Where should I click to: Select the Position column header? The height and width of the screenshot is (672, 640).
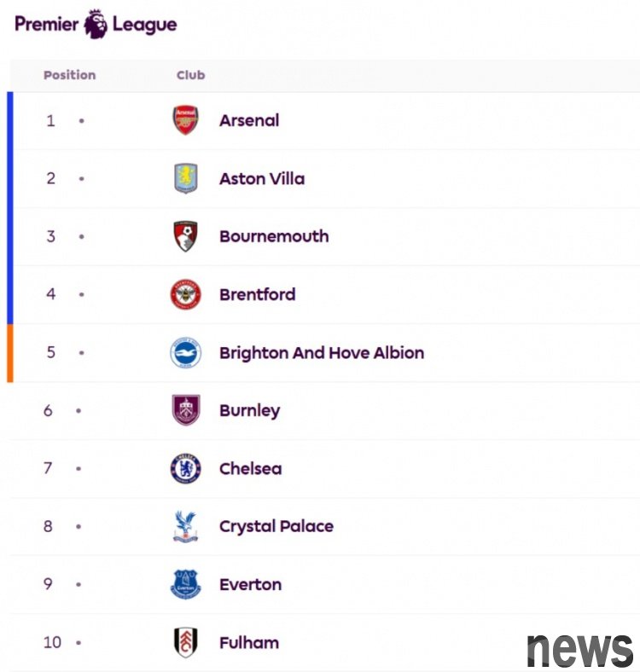click(x=69, y=75)
